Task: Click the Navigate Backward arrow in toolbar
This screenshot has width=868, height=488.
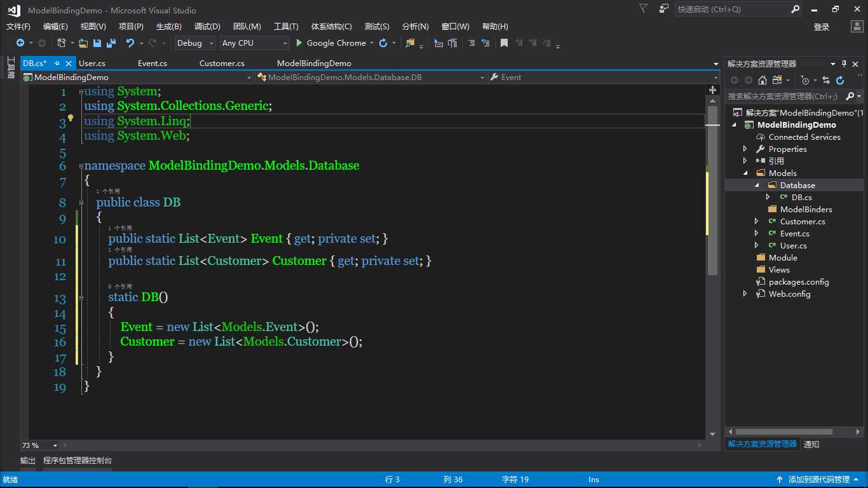Action: [x=20, y=43]
